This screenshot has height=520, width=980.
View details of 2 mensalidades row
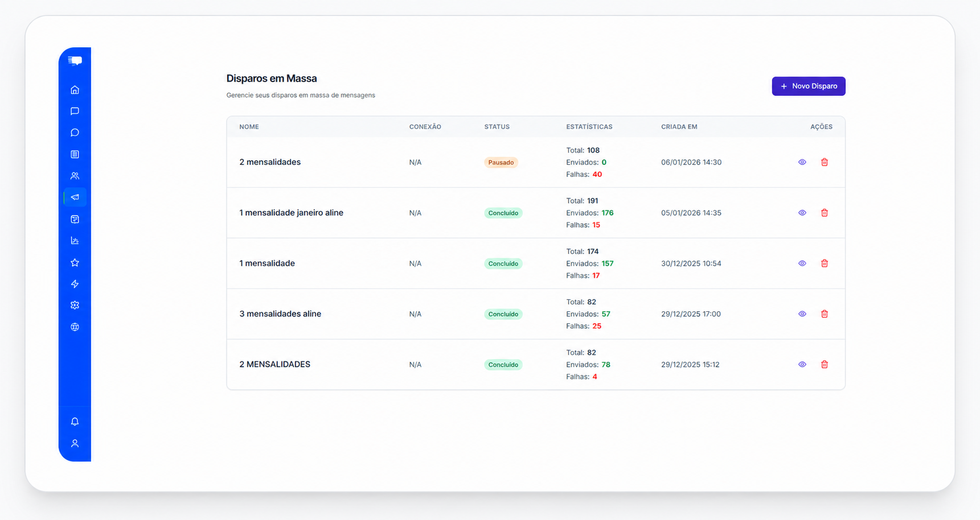point(802,162)
